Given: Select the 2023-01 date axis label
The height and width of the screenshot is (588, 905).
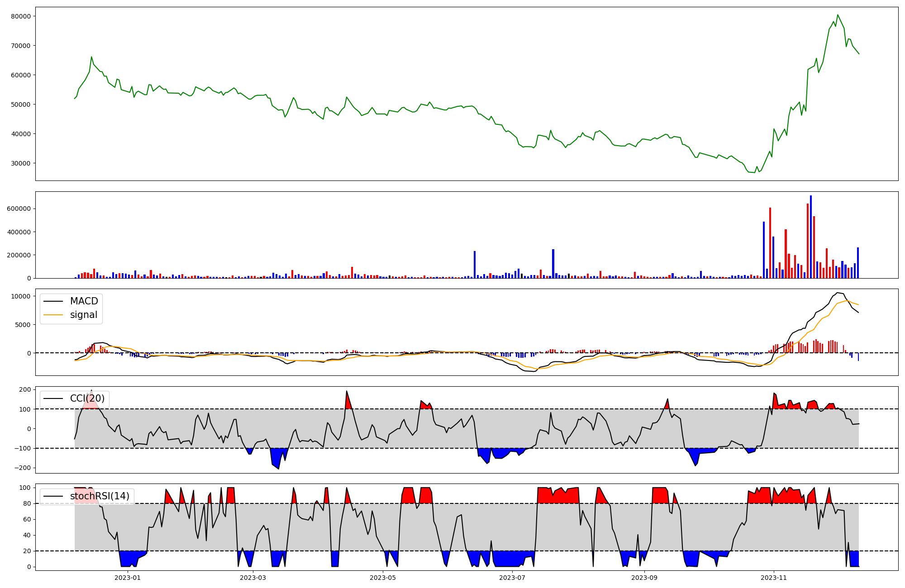Looking at the screenshot, I should (128, 578).
